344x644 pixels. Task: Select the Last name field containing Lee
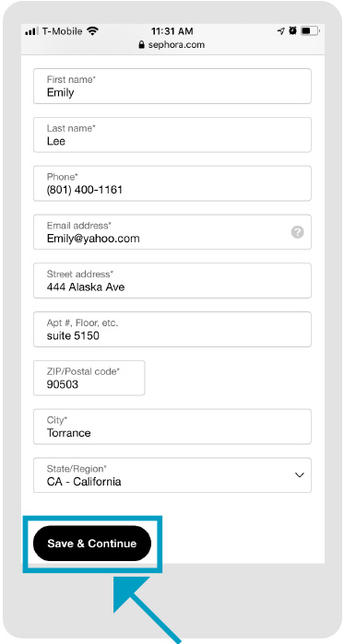click(172, 135)
